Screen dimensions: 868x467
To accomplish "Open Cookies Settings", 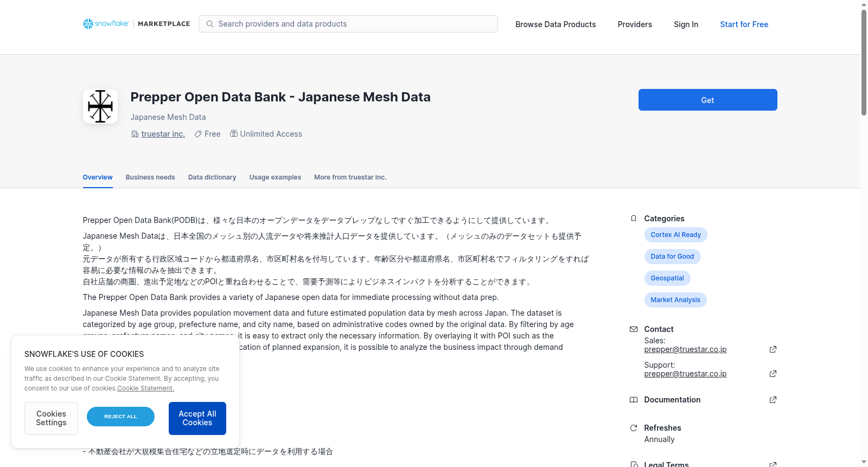I will point(51,418).
